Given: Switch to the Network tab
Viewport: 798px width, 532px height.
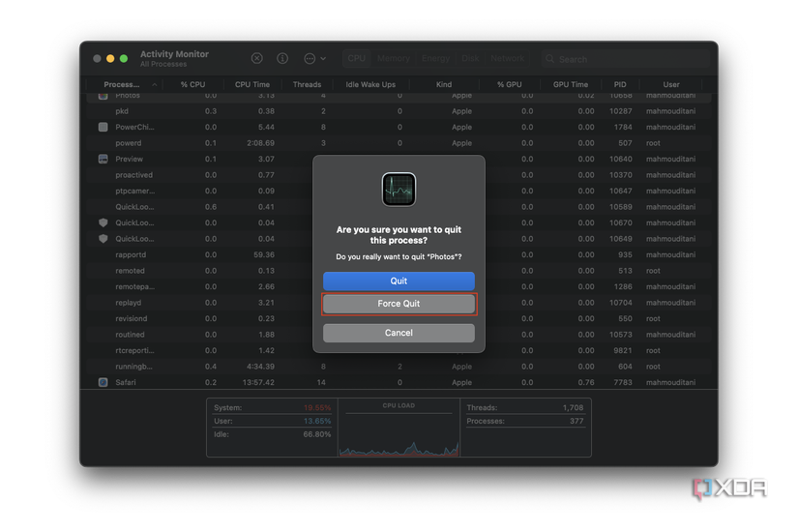Looking at the screenshot, I should coord(508,59).
